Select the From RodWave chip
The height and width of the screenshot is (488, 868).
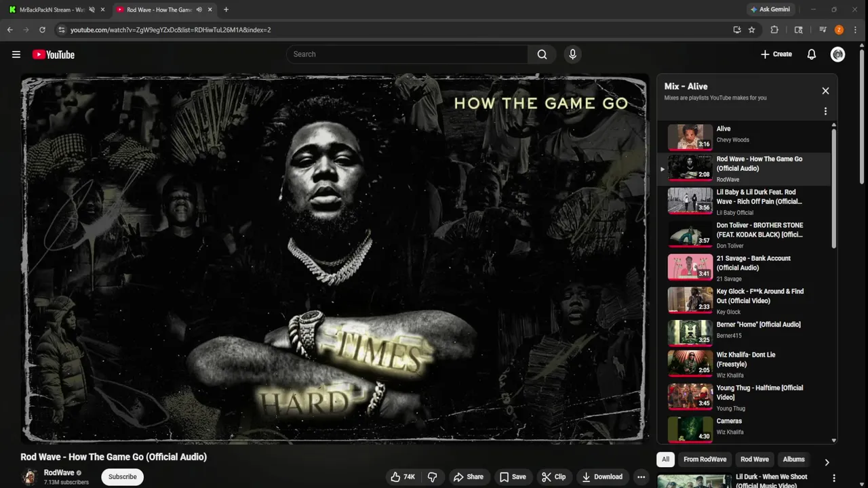coord(705,459)
